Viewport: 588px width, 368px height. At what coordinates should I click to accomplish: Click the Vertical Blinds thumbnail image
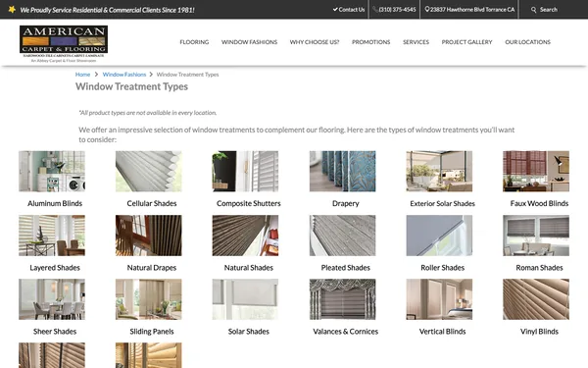[439, 299]
